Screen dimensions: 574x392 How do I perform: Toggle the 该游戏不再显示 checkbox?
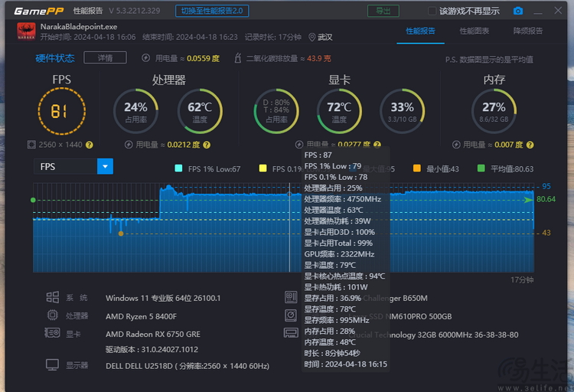[x=432, y=11]
